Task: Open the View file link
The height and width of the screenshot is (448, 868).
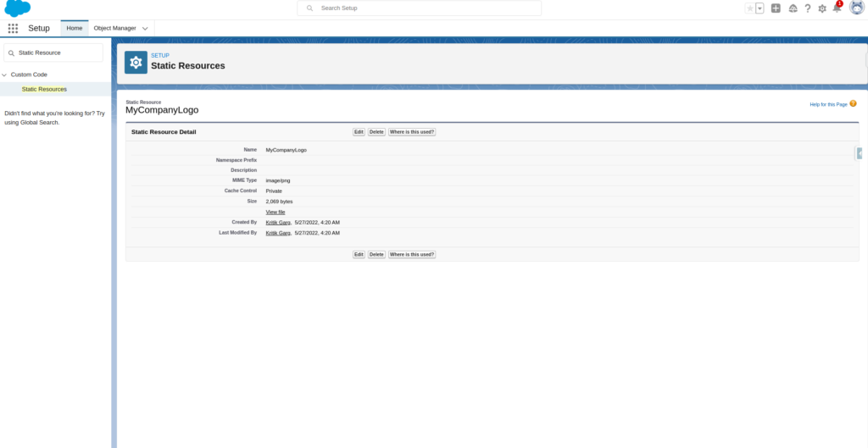Action: coord(275,212)
